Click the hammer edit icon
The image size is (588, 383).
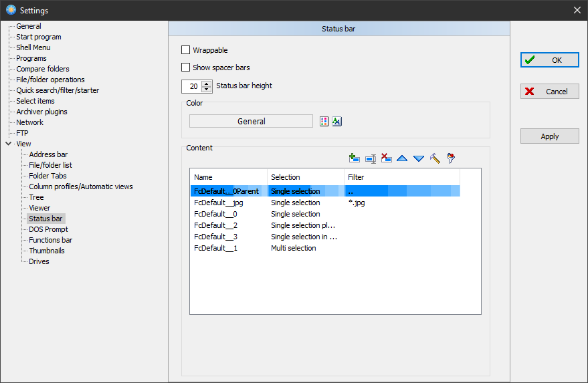click(x=435, y=158)
